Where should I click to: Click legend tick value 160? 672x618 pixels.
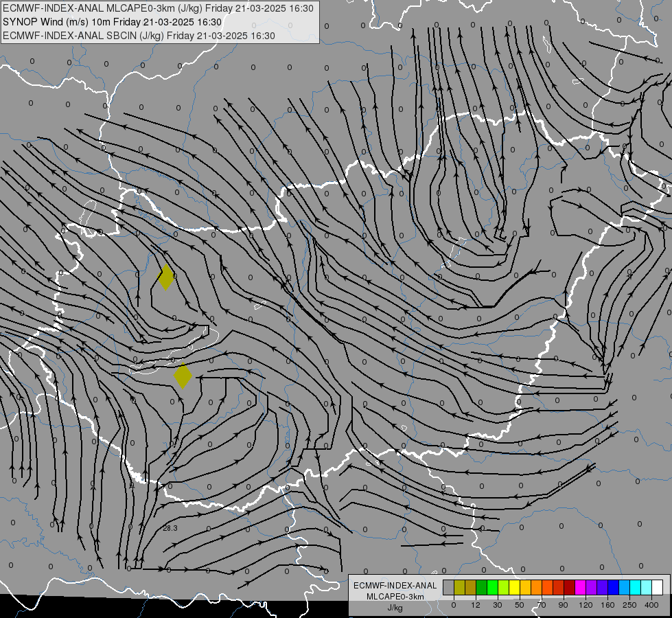pos(607,605)
